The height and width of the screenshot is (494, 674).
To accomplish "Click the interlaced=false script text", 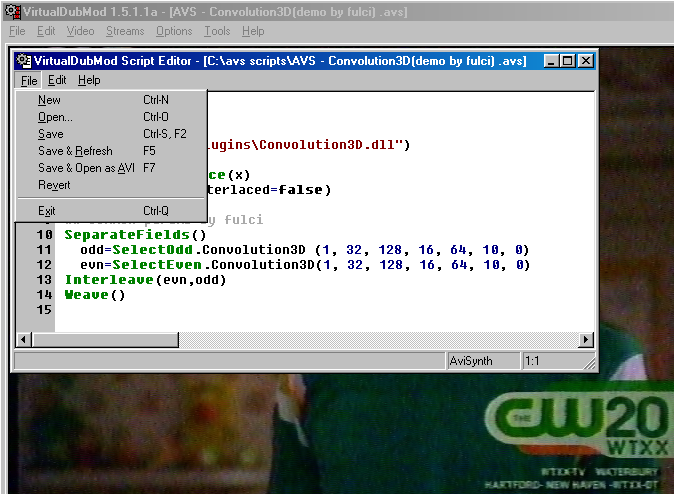I will [269, 190].
